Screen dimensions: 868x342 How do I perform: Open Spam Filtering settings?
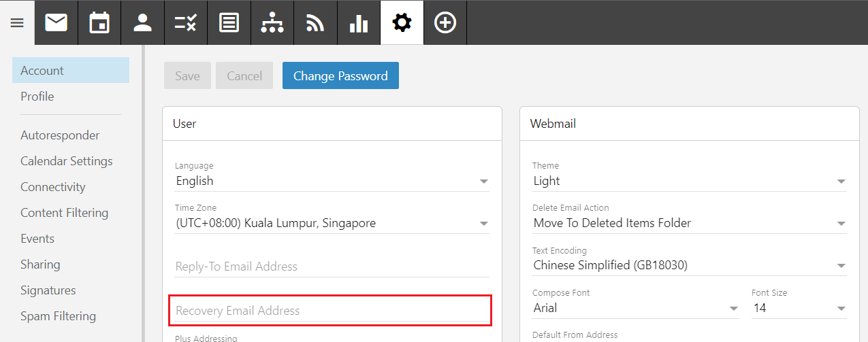point(58,316)
